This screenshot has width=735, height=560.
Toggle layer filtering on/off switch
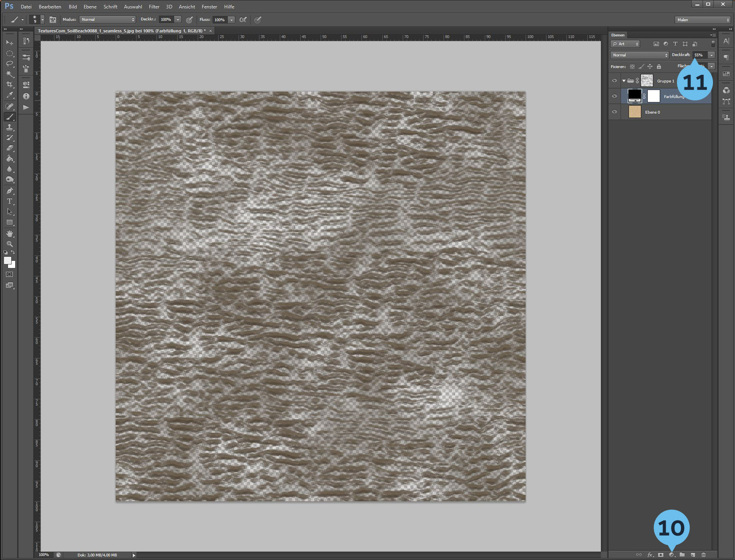[713, 44]
